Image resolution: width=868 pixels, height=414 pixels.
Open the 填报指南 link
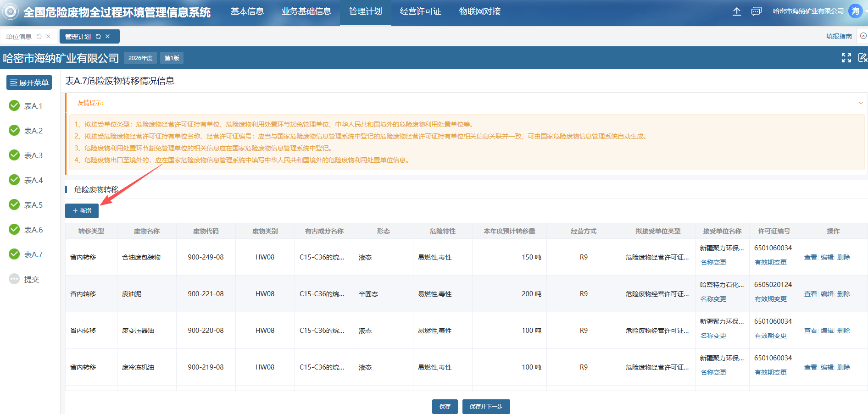[839, 36]
